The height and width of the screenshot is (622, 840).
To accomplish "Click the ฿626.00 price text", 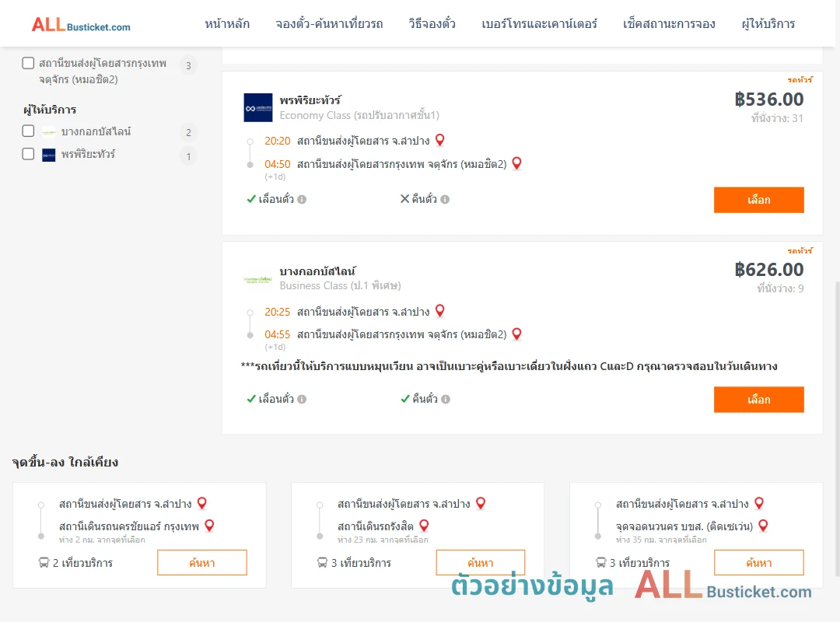I will point(768,270).
